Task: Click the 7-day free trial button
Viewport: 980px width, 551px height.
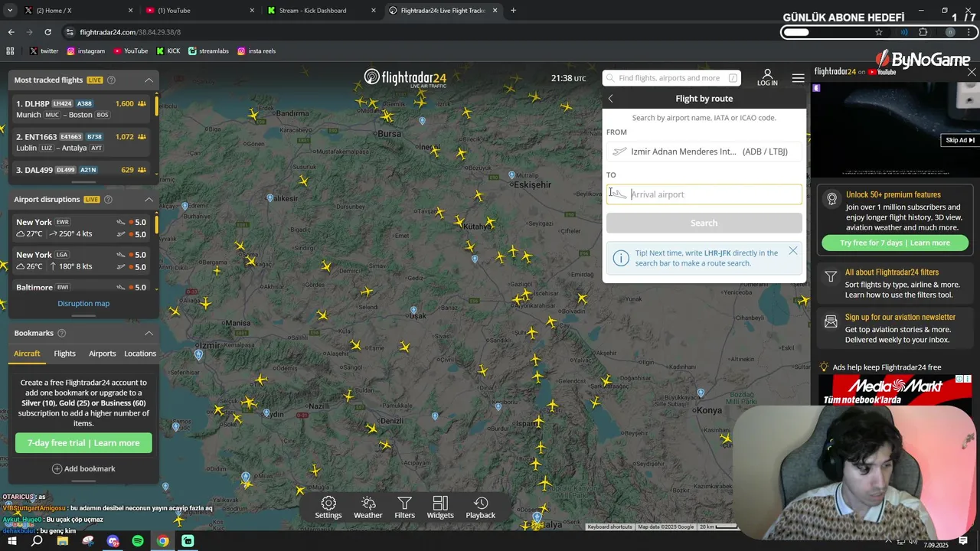Action: (x=83, y=443)
